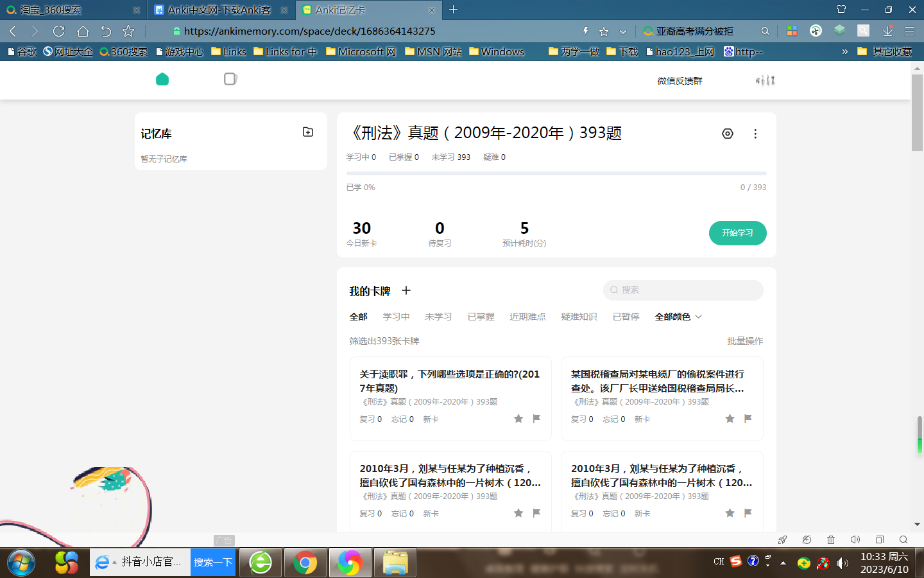The height and width of the screenshot is (578, 924).
Task: Click the 搜索一下 taskbar button
Action: (x=213, y=563)
